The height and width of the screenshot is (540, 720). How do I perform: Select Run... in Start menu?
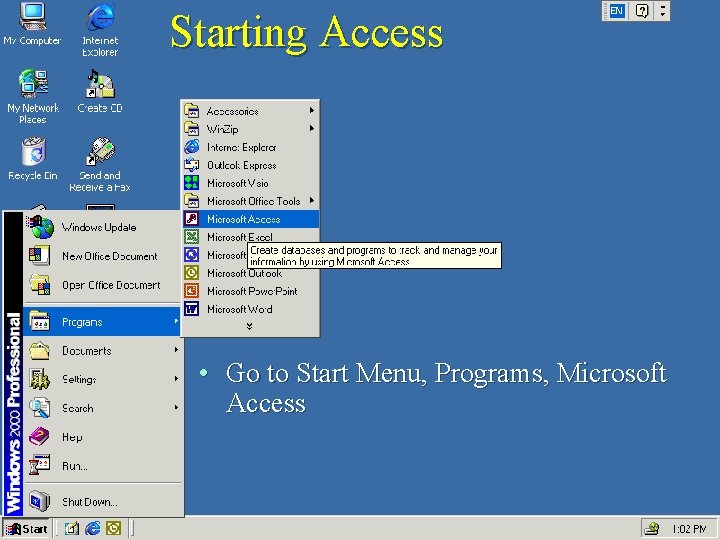tap(103, 465)
